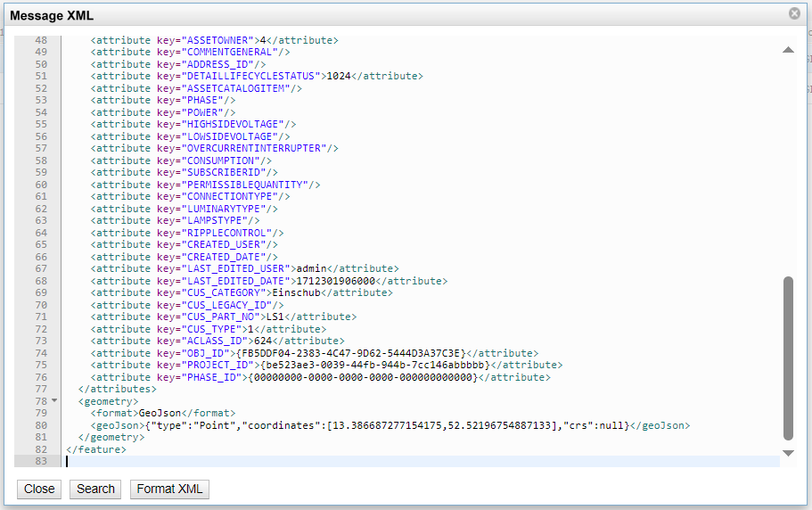Collapse the geometry node at line 78
Viewport: 812px width, 510px height.
tap(54, 400)
